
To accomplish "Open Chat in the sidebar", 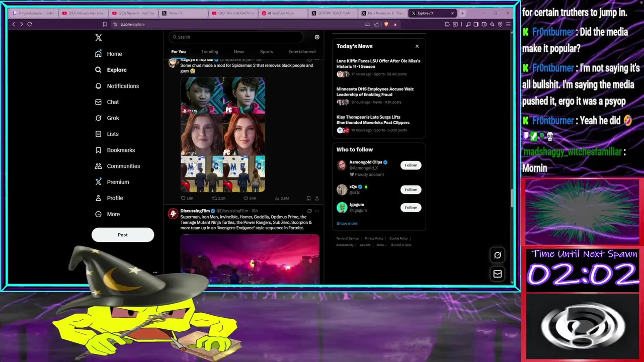I will pos(107,102).
